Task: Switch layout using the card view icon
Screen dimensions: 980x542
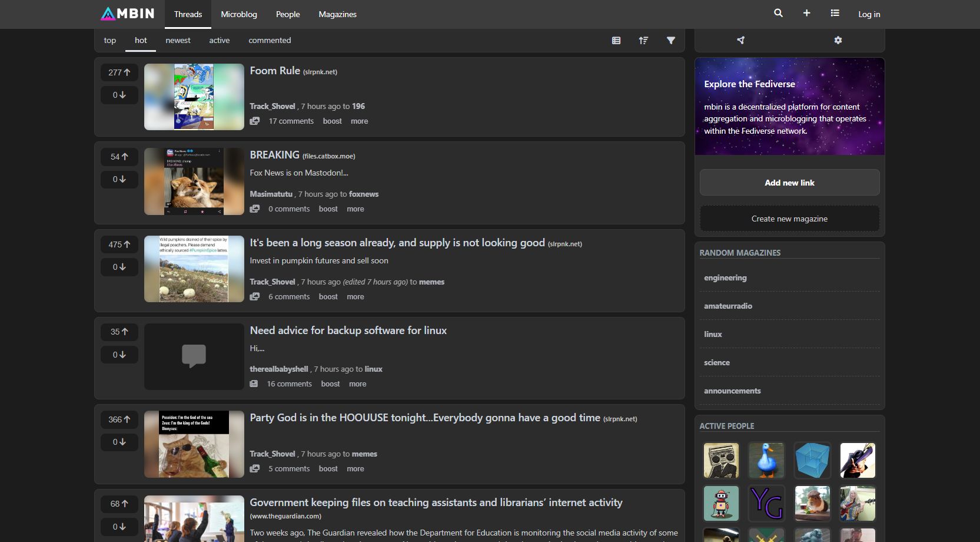Action: coord(616,40)
